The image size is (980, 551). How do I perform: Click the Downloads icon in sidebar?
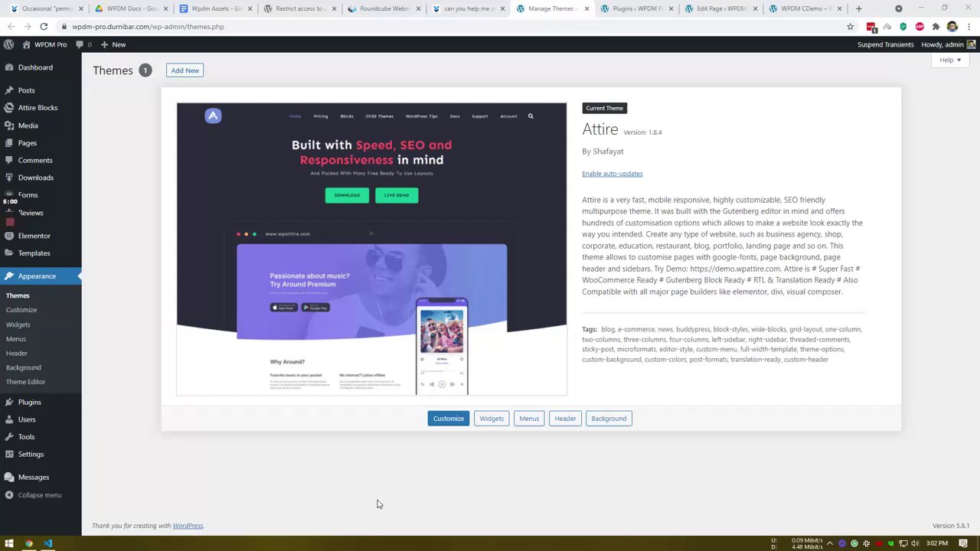pyautogui.click(x=9, y=178)
